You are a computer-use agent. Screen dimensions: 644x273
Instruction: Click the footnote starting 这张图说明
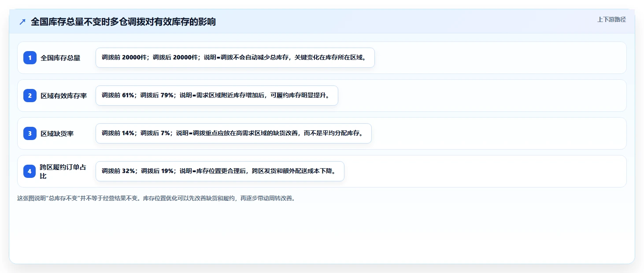[x=156, y=198]
